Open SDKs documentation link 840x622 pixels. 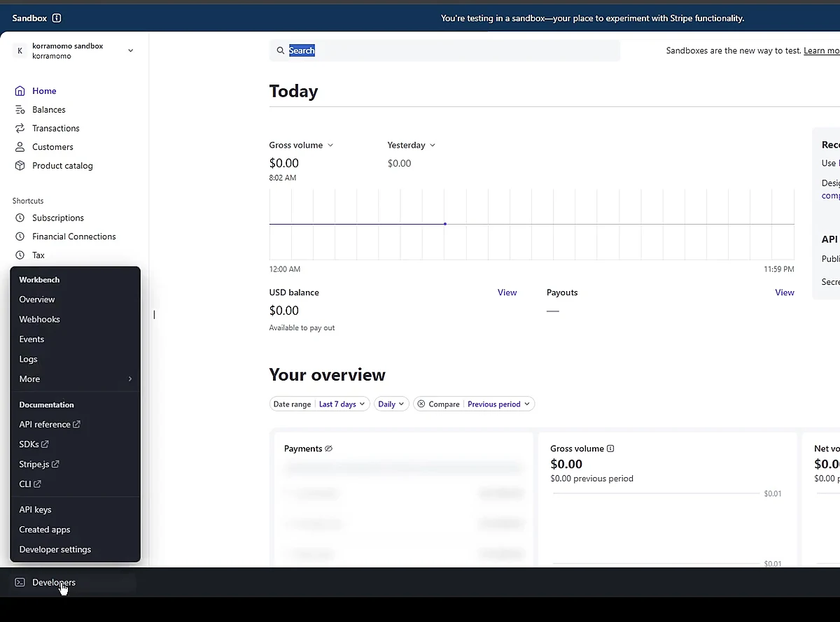tap(34, 444)
